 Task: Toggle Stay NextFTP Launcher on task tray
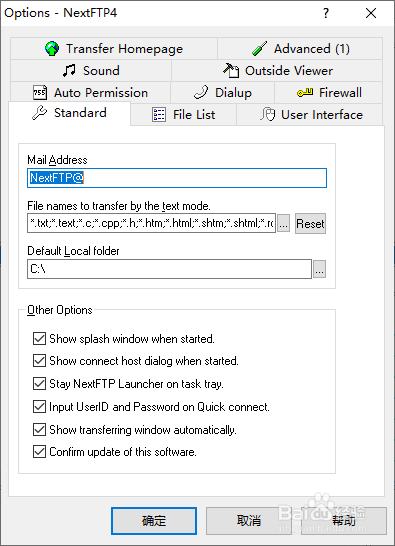point(39,384)
